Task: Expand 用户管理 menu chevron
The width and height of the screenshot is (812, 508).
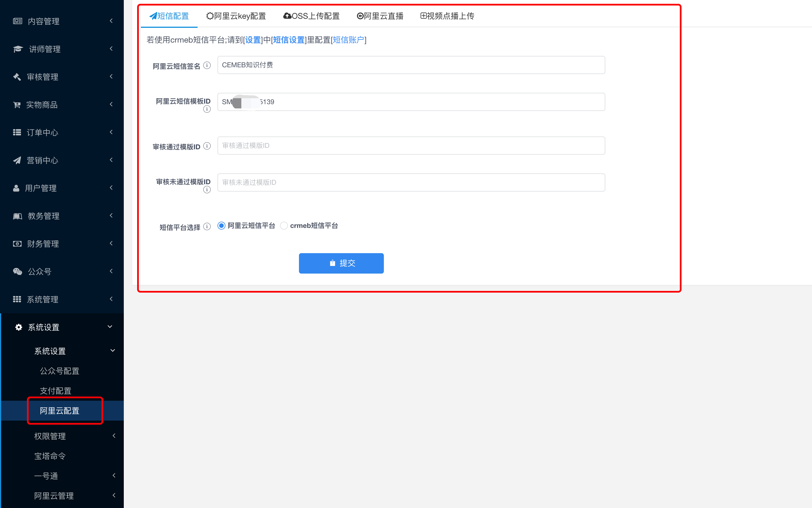Action: [x=111, y=188]
